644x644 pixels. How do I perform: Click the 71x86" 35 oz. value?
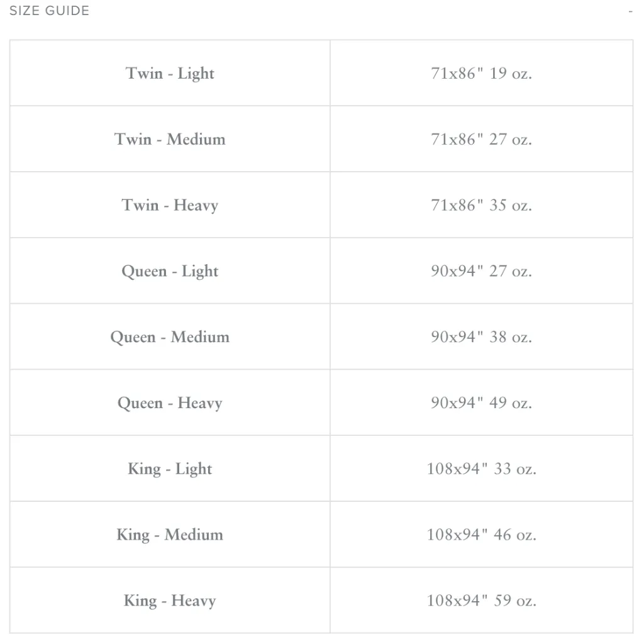[x=481, y=206]
